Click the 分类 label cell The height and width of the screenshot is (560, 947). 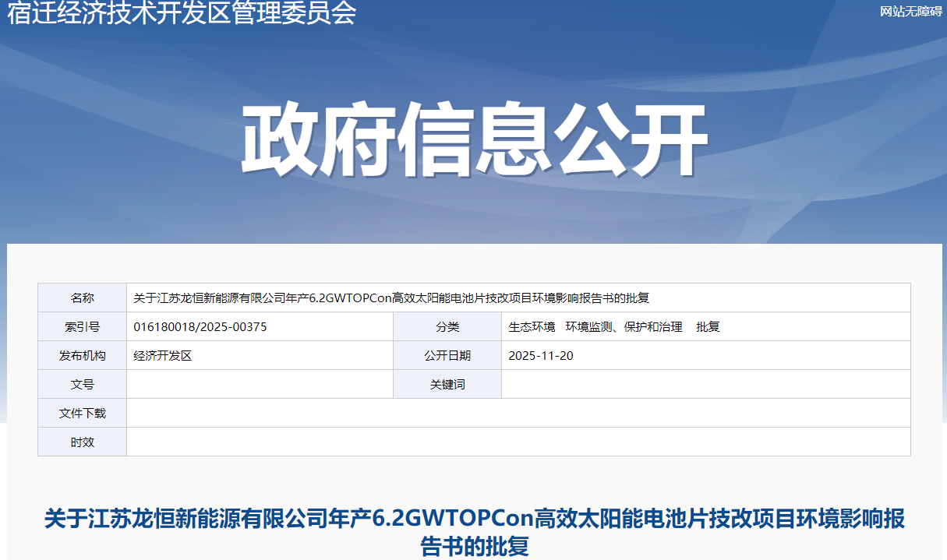pyautogui.click(x=447, y=327)
